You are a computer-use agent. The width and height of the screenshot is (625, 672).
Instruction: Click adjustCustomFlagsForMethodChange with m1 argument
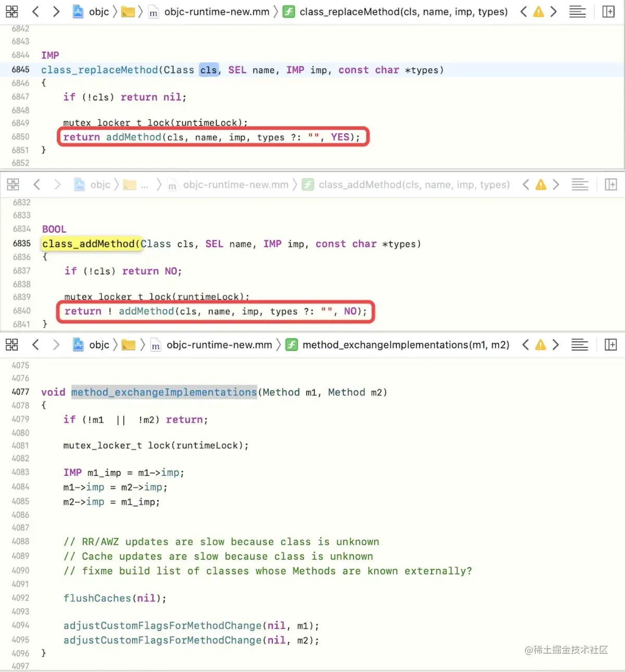tap(191, 626)
